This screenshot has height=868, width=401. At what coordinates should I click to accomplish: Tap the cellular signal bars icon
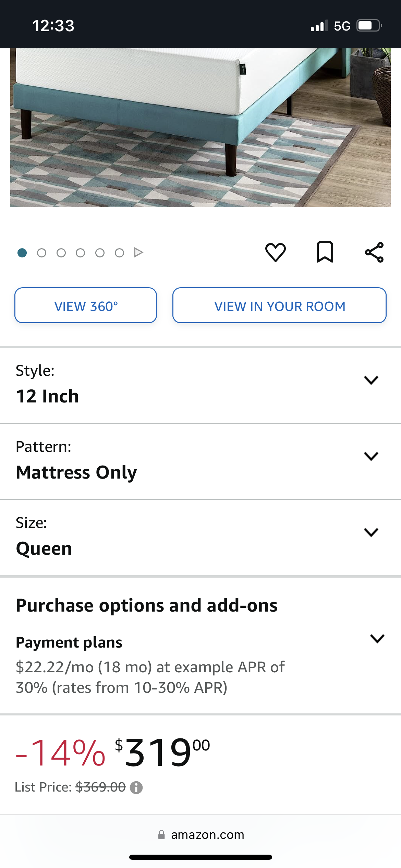[319, 26]
